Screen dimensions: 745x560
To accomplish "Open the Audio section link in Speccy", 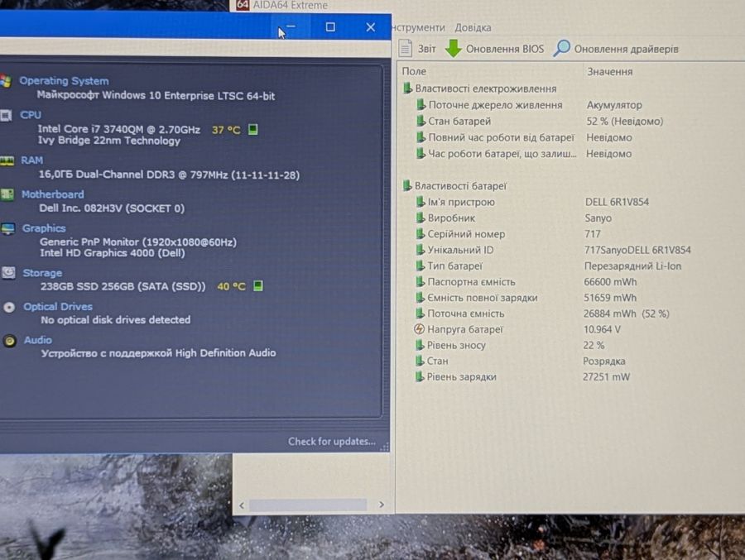I will click(x=38, y=340).
